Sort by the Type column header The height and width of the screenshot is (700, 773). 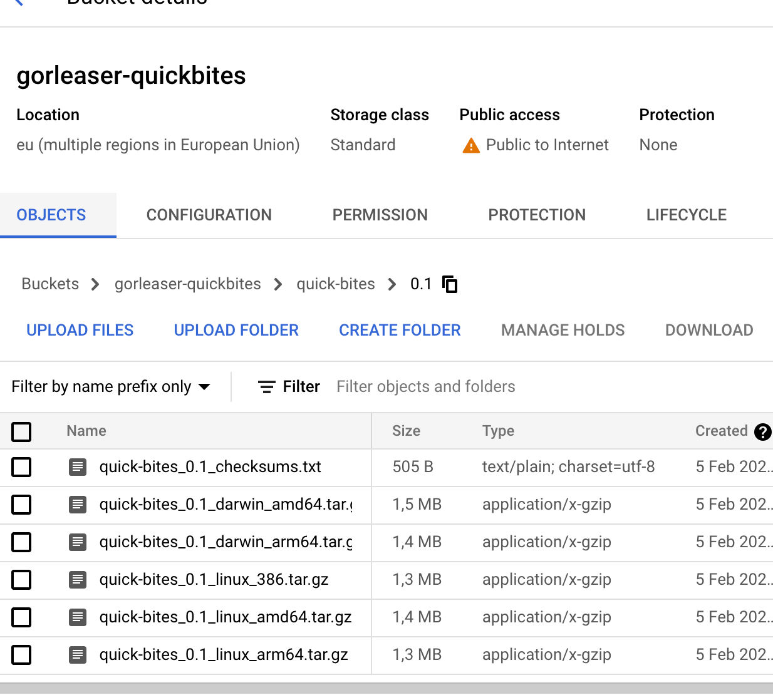coord(498,431)
